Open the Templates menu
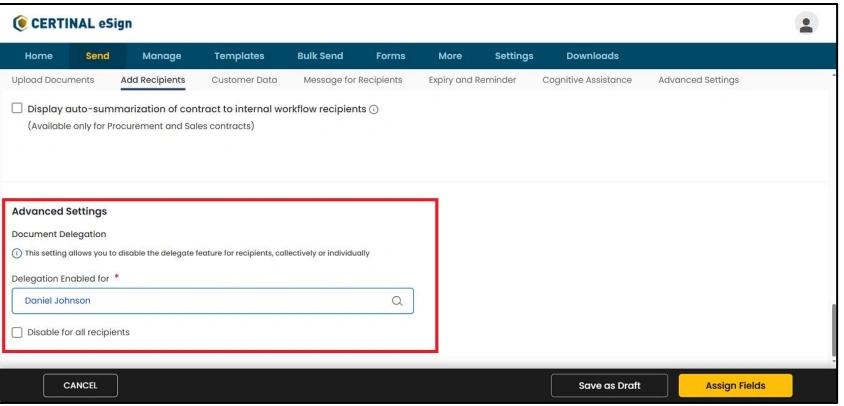This screenshot has width=844, height=406. [239, 56]
